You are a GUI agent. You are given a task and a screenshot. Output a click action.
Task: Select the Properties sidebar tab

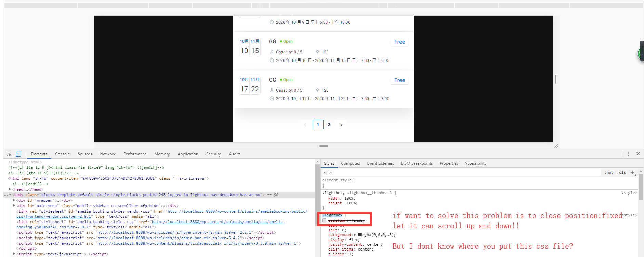tap(449, 163)
